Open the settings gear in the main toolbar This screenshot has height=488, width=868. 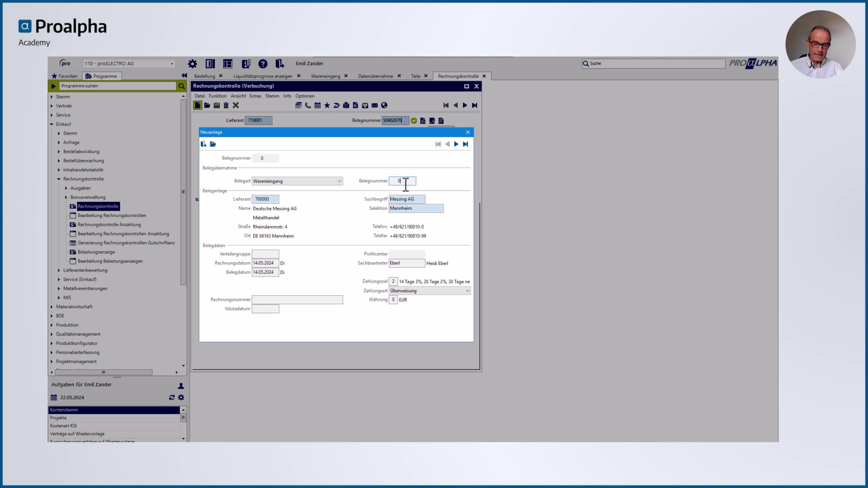pyautogui.click(x=192, y=64)
